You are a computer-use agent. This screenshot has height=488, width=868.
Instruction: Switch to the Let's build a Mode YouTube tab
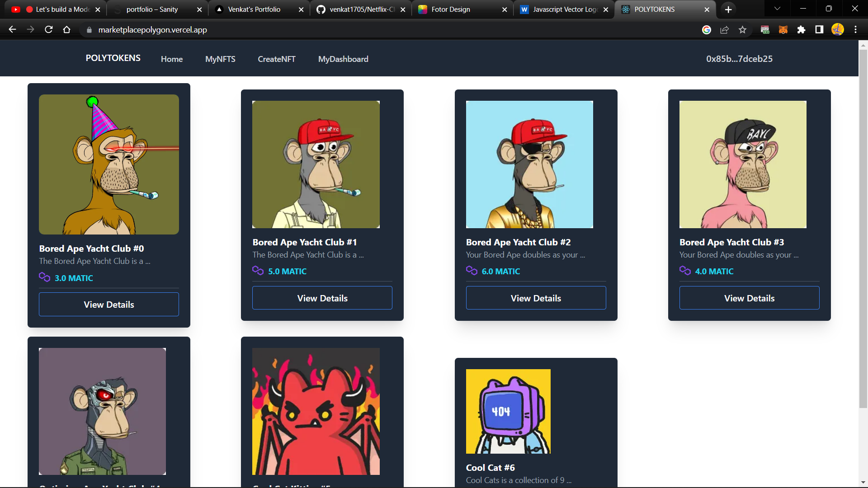click(x=57, y=9)
